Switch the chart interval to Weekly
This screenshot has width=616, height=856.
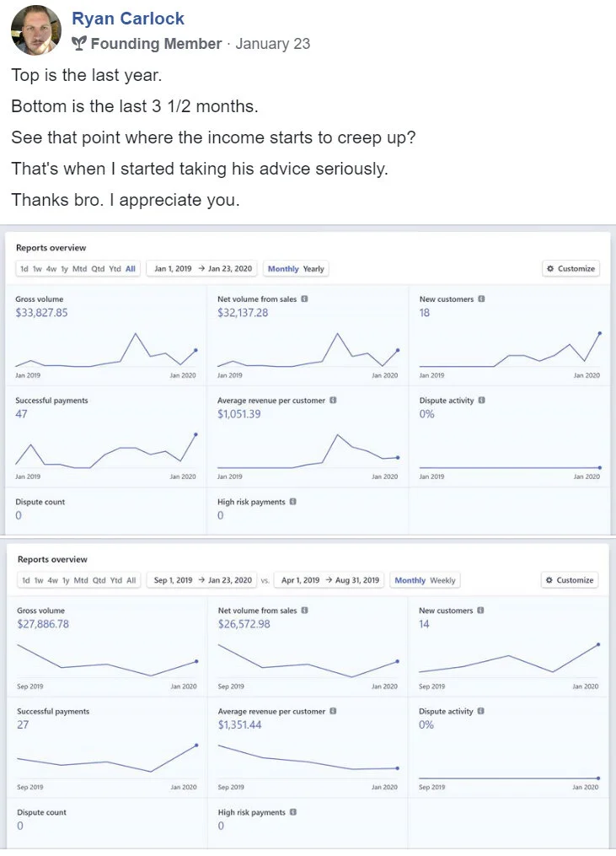tap(442, 580)
